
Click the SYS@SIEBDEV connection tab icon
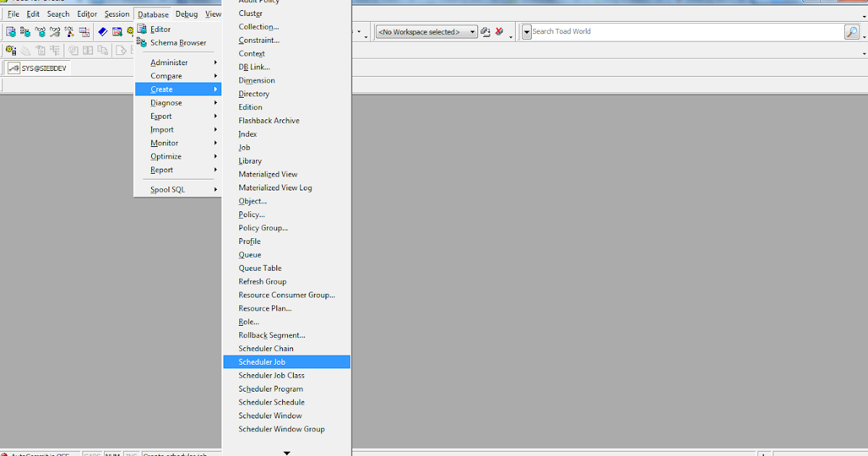[13, 67]
